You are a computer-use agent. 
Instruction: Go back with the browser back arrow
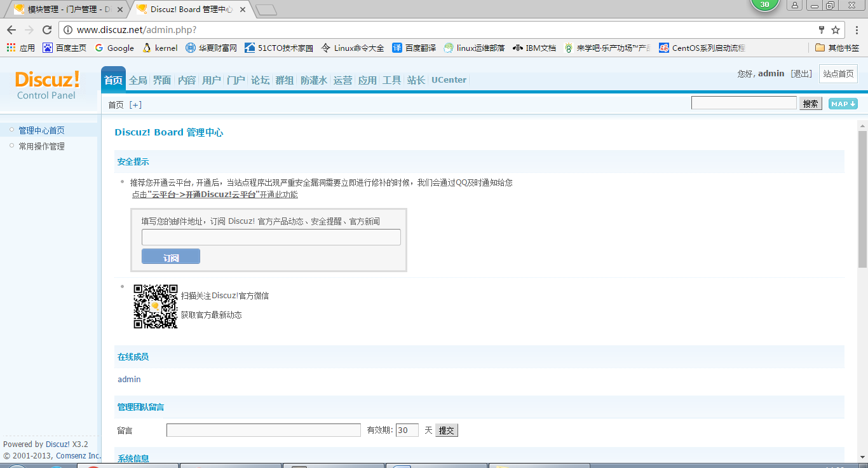point(11,30)
